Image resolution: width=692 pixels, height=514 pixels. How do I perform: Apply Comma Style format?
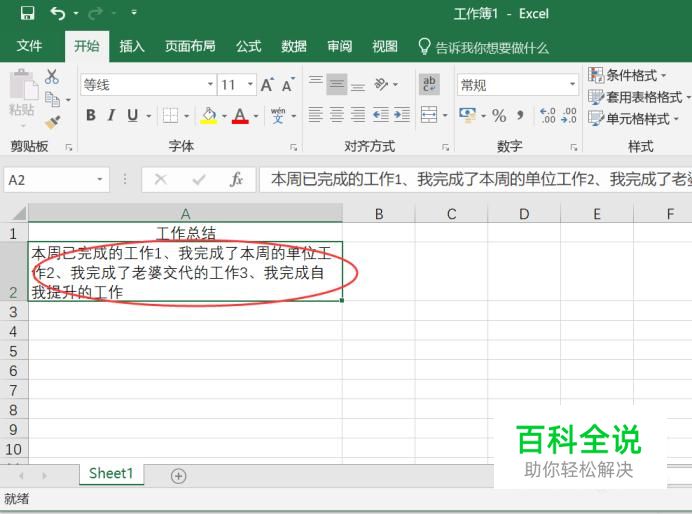pos(520,116)
